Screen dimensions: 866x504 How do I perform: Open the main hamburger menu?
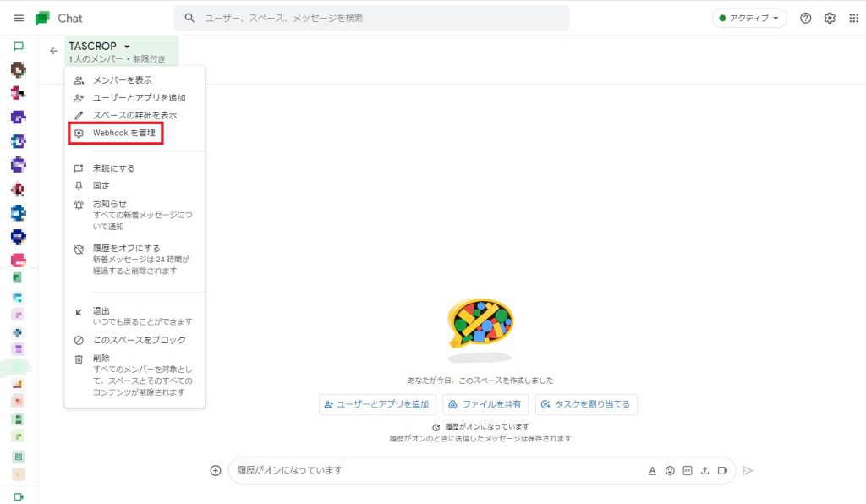[x=19, y=19]
